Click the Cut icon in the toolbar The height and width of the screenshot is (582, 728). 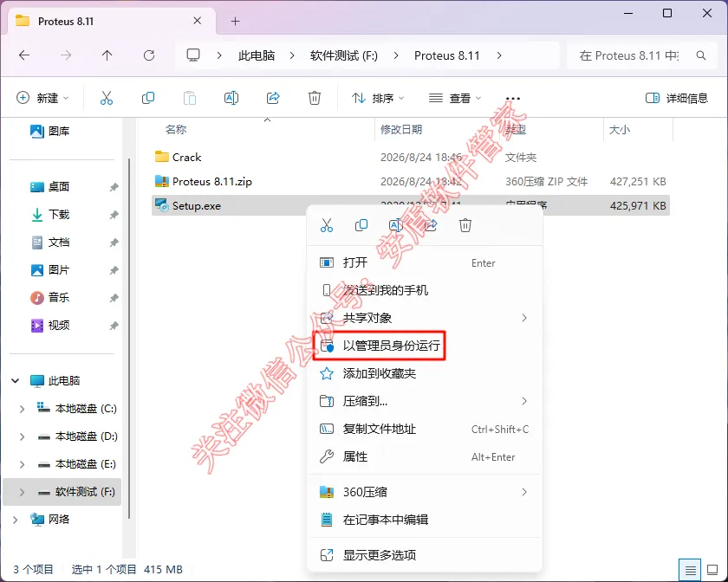tap(107, 98)
